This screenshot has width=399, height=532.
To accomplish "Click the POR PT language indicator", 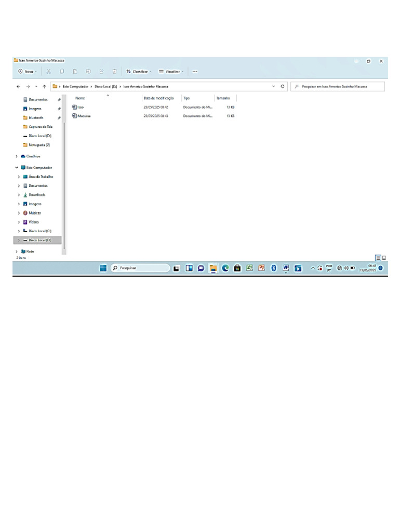I will coord(329,268).
